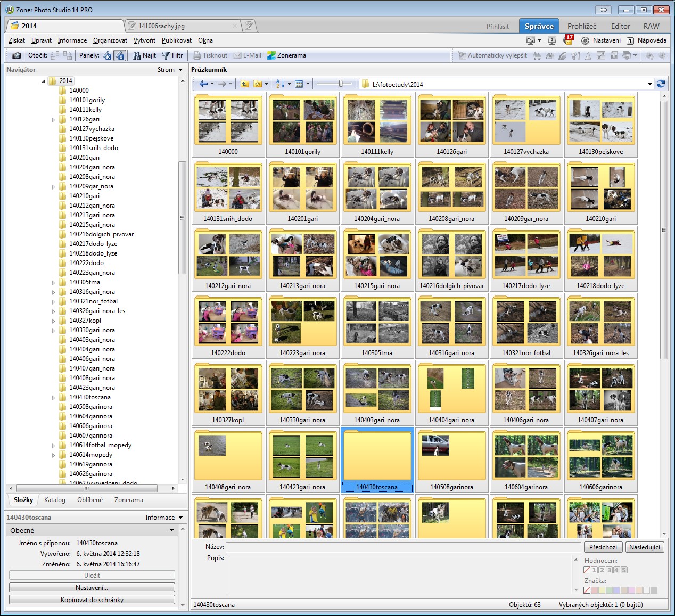Click the Nastavení gear icon
The height and width of the screenshot is (616, 675).
pyautogui.click(x=585, y=40)
